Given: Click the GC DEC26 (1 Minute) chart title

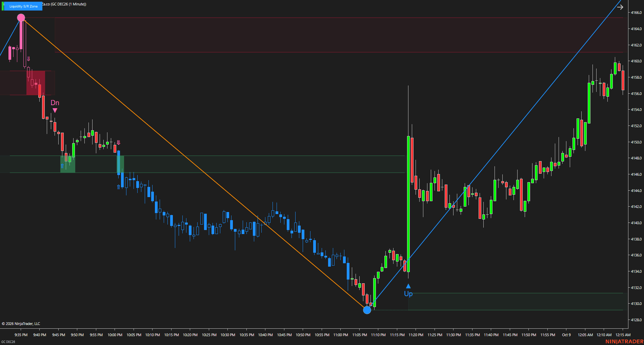Looking at the screenshot, I should pyautogui.click(x=64, y=4).
